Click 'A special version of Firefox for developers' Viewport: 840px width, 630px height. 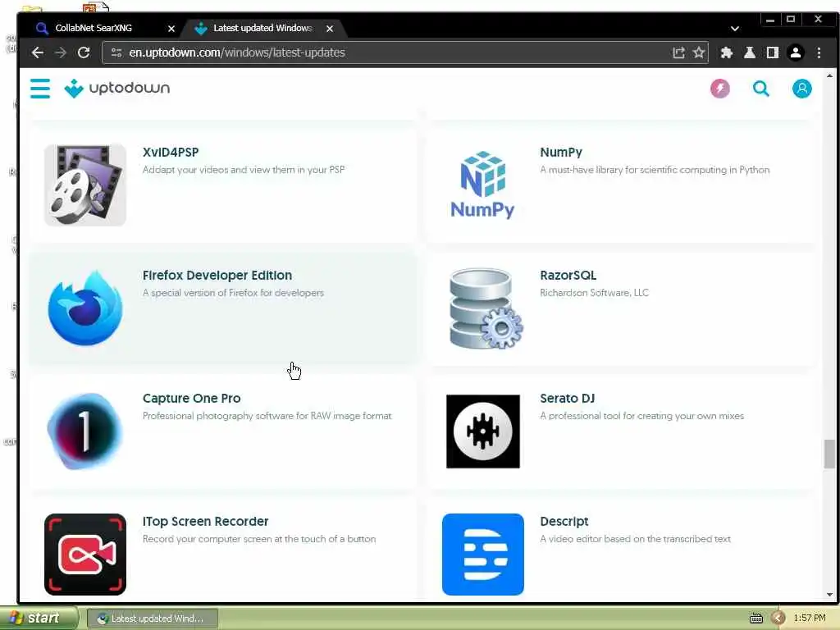point(233,293)
